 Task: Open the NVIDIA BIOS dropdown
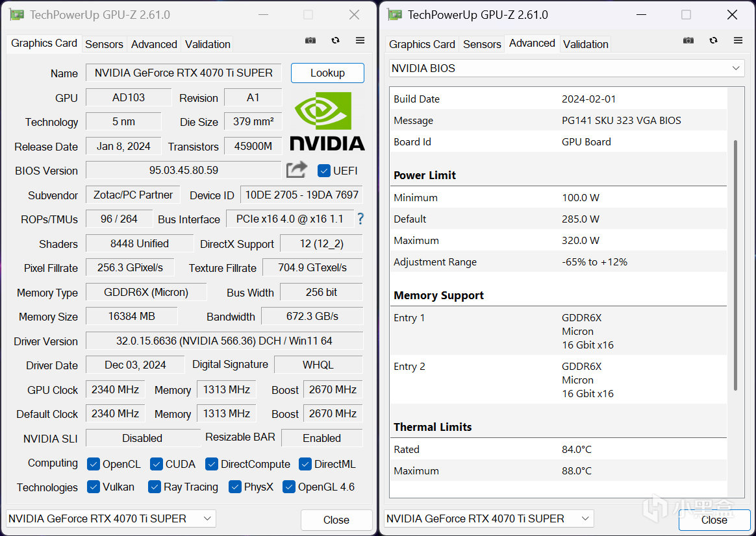click(x=566, y=68)
